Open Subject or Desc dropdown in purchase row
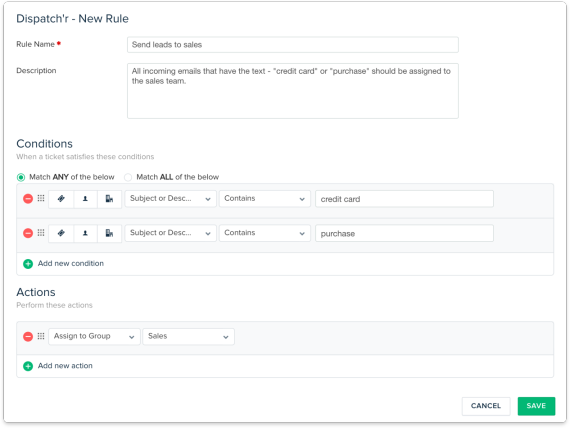The image size is (570, 428). click(170, 233)
